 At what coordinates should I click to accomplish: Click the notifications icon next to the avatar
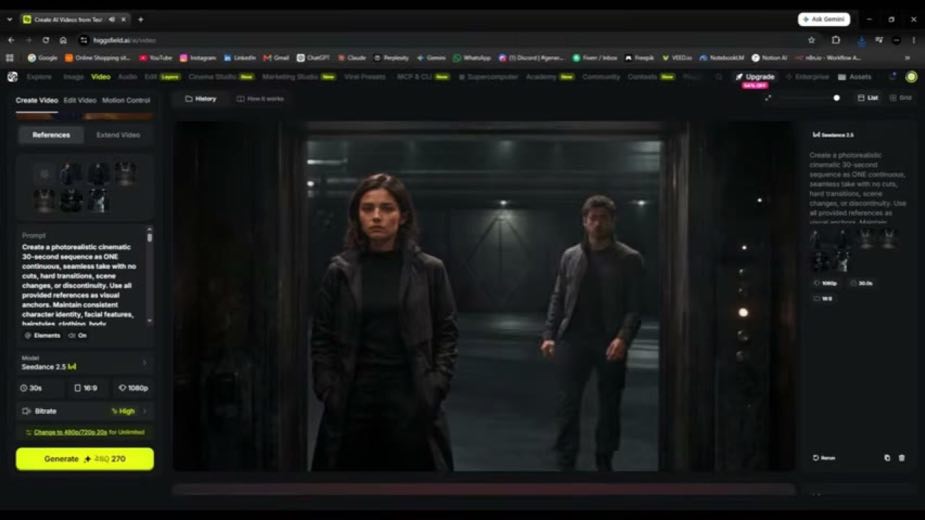click(x=892, y=77)
